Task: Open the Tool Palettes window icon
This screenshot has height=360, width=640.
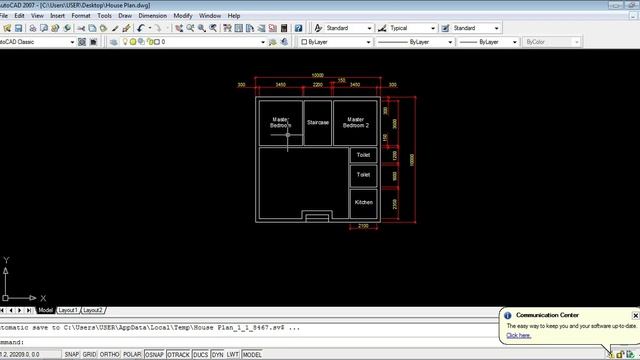Action: 250,28
